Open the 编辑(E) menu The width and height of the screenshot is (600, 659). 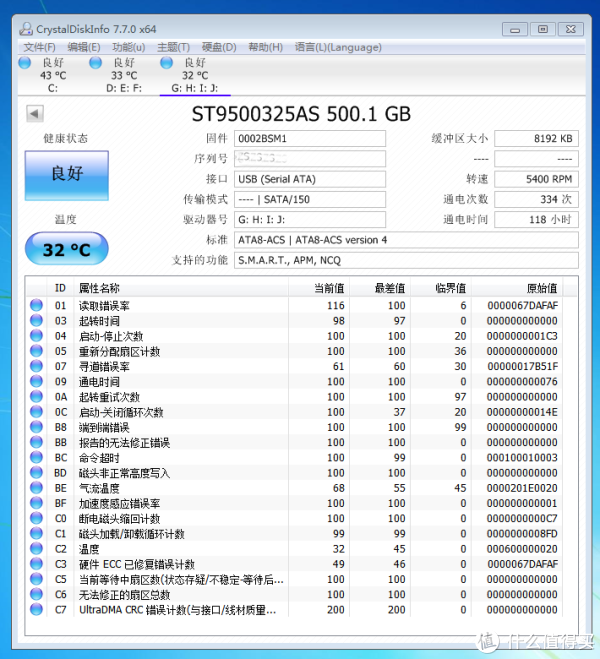point(84,47)
